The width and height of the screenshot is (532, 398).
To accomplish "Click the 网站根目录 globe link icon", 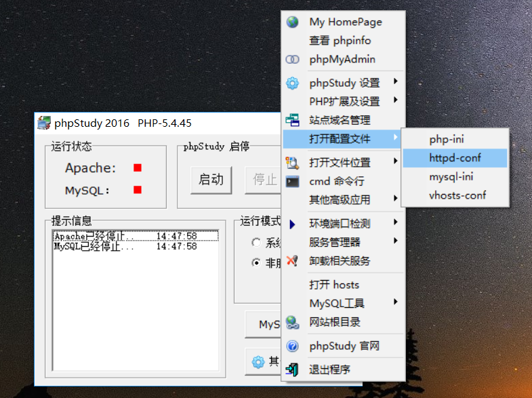I will pos(292,322).
